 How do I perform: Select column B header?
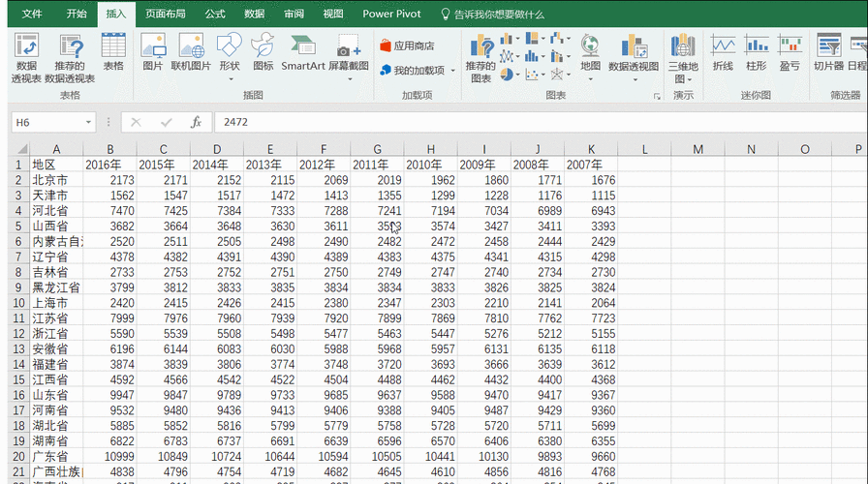(x=110, y=149)
